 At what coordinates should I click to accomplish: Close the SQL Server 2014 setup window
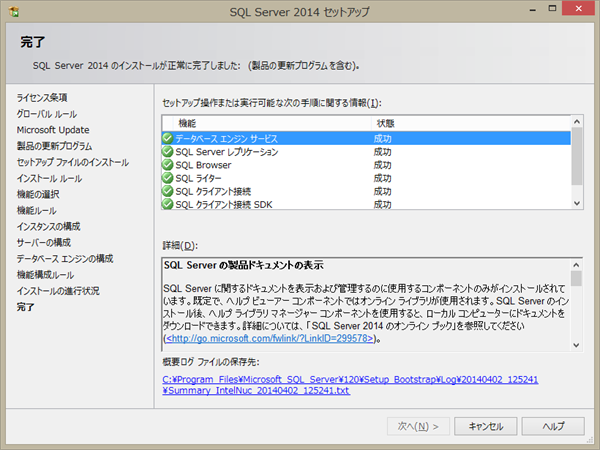tap(579, 8)
